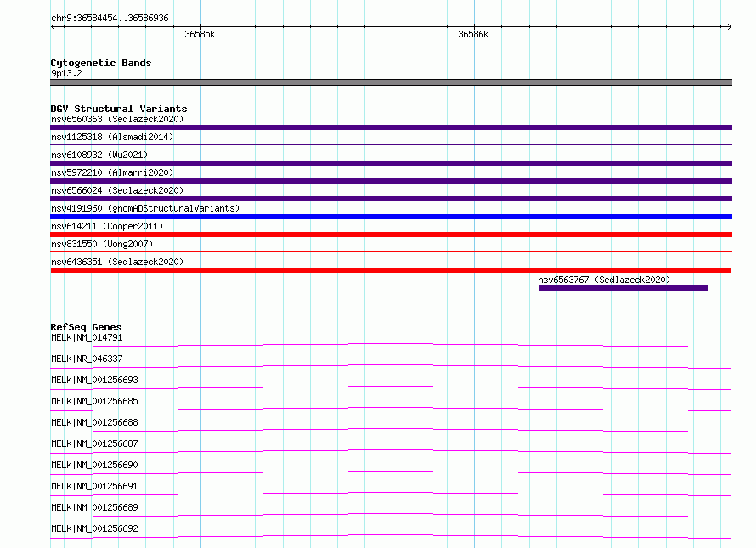Click the 36586k ruler tick label
Image resolution: width=756 pixels, height=548 pixels.
(473, 34)
